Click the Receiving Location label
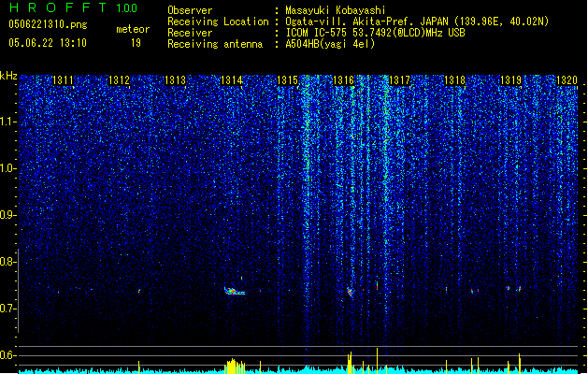Screen dimensions: 588x374 pyautogui.click(x=218, y=22)
